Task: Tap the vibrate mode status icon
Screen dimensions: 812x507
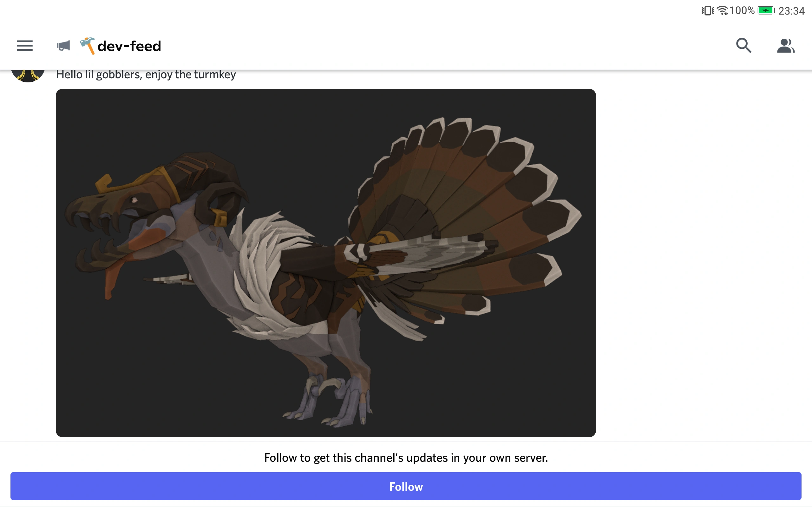Action: (707, 11)
